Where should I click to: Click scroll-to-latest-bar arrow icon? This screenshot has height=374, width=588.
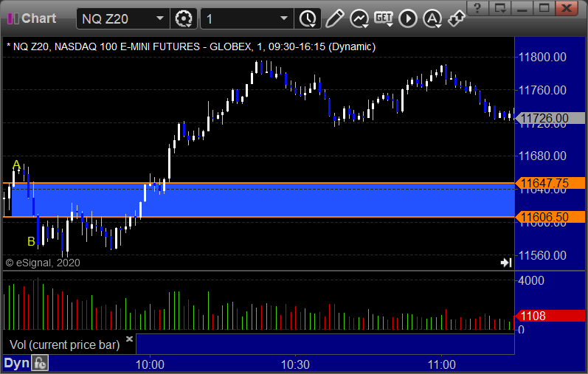coord(506,263)
